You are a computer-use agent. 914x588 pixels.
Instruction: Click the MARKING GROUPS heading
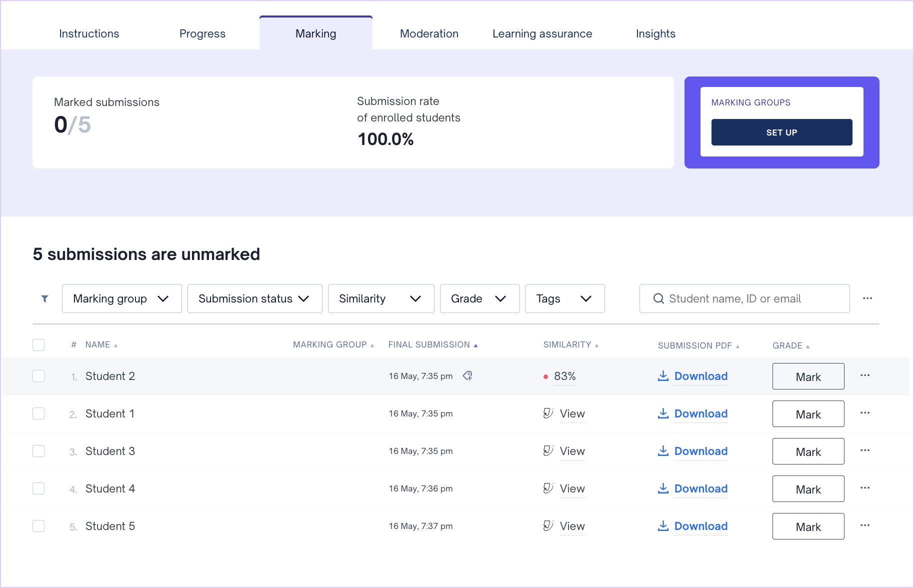(751, 102)
